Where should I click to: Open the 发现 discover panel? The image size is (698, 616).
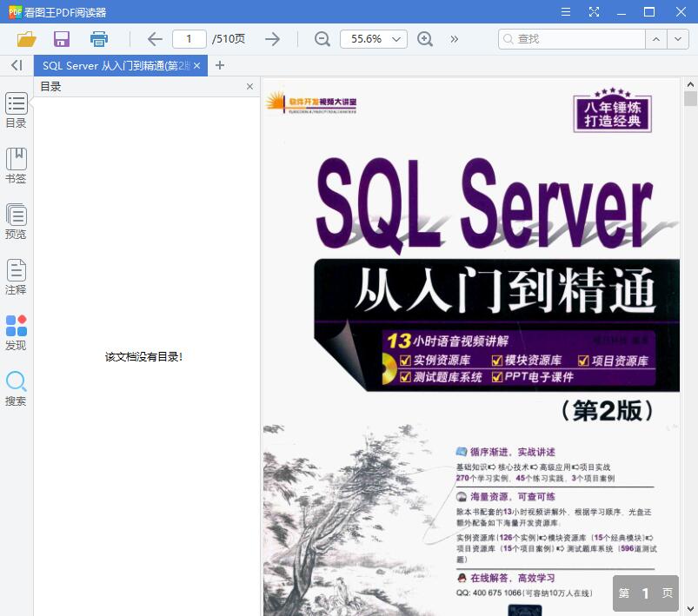coord(16,333)
